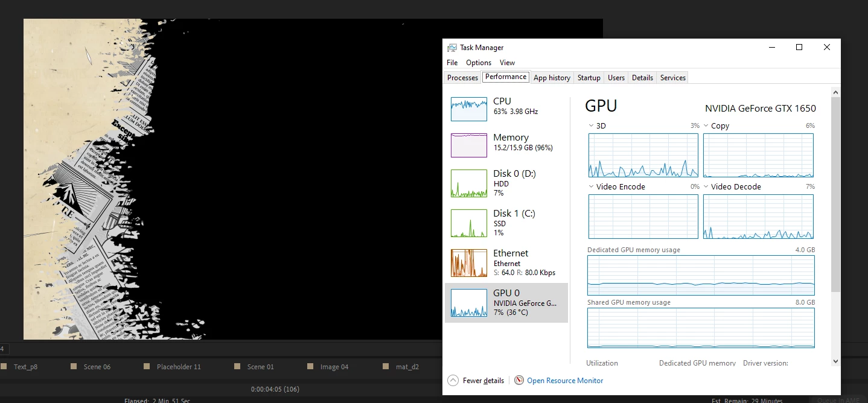This screenshot has width=868, height=403.
Task: Open the File menu in Task Manager
Action: click(x=452, y=63)
